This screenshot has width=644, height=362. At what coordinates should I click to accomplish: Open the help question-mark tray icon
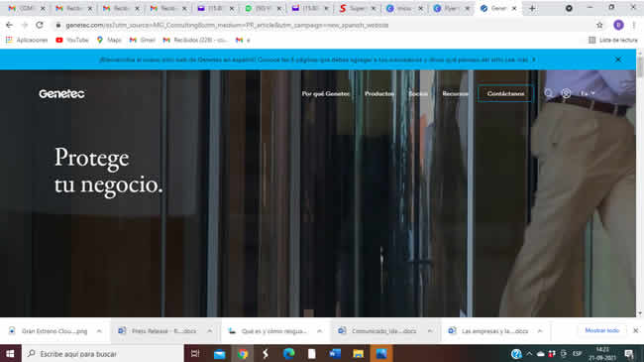point(516,354)
